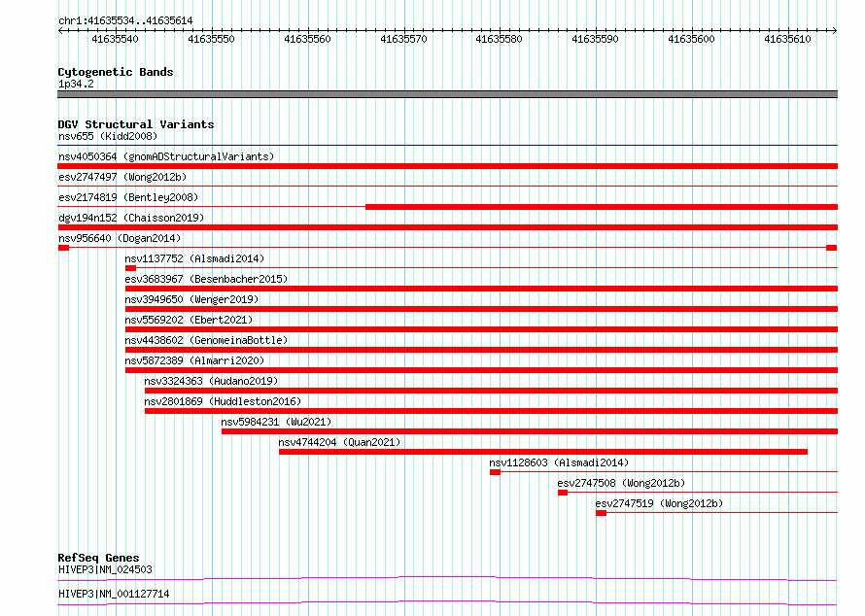
Task: Click the red bar under nsv4744204
Action: [543, 452]
